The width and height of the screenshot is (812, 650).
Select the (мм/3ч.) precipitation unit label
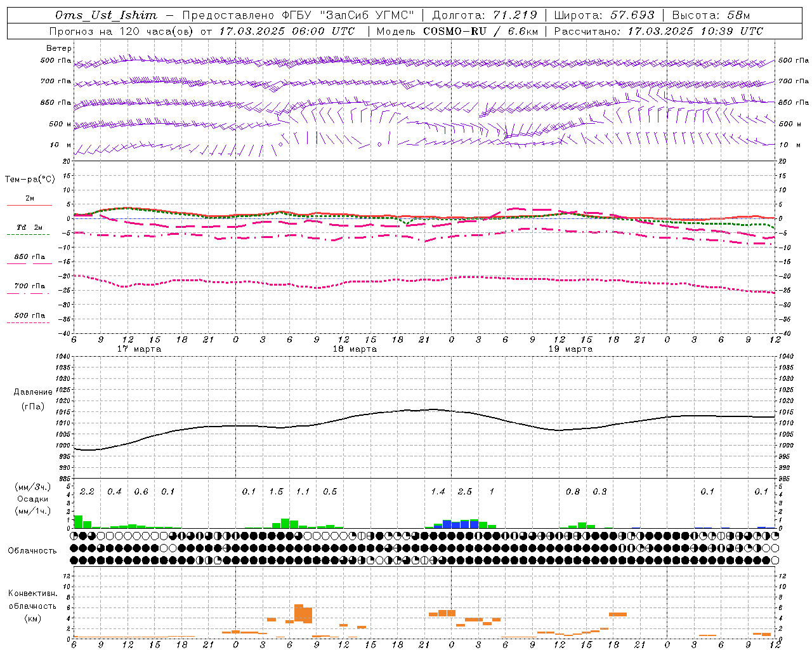pos(33,487)
